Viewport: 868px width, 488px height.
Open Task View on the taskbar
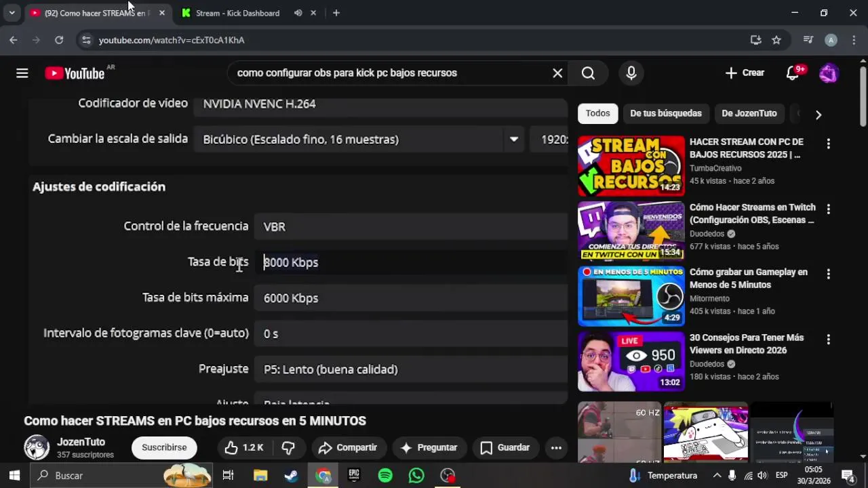coord(229,475)
